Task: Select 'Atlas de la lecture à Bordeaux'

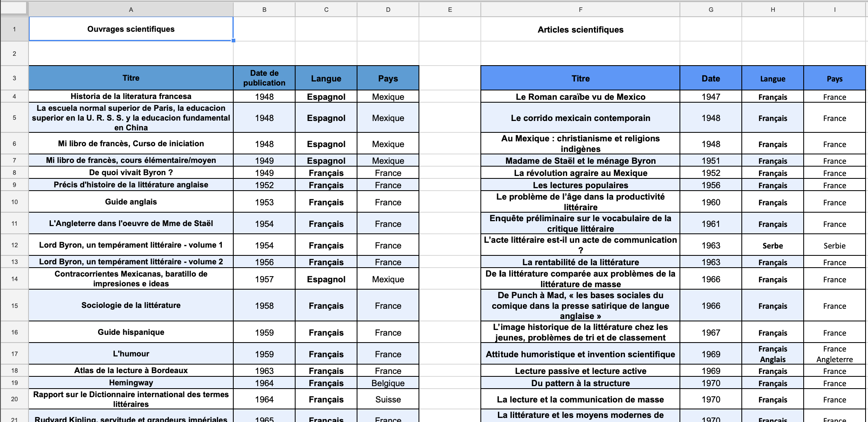Action: click(x=131, y=370)
